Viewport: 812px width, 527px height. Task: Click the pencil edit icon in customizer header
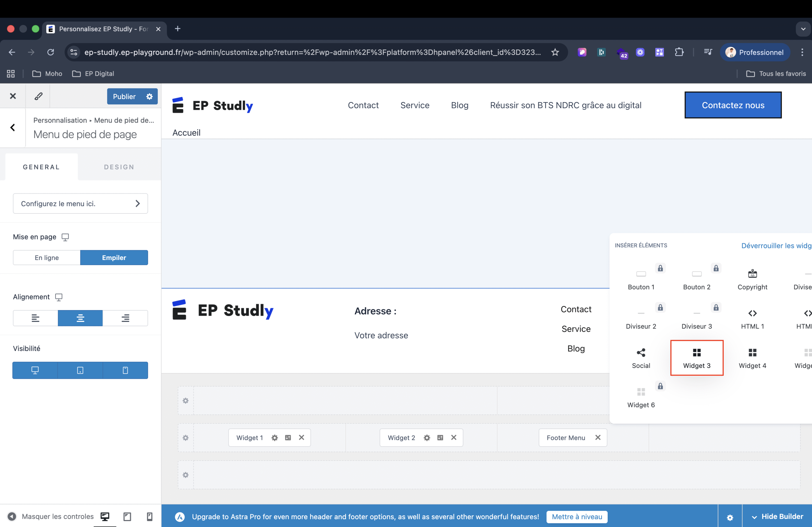pos(38,96)
